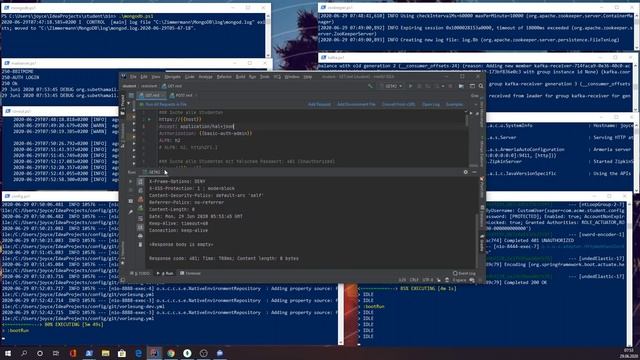Run request via green gutter arrow
The height and width of the screenshot is (360, 640).
pyautogui.click(x=149, y=119)
